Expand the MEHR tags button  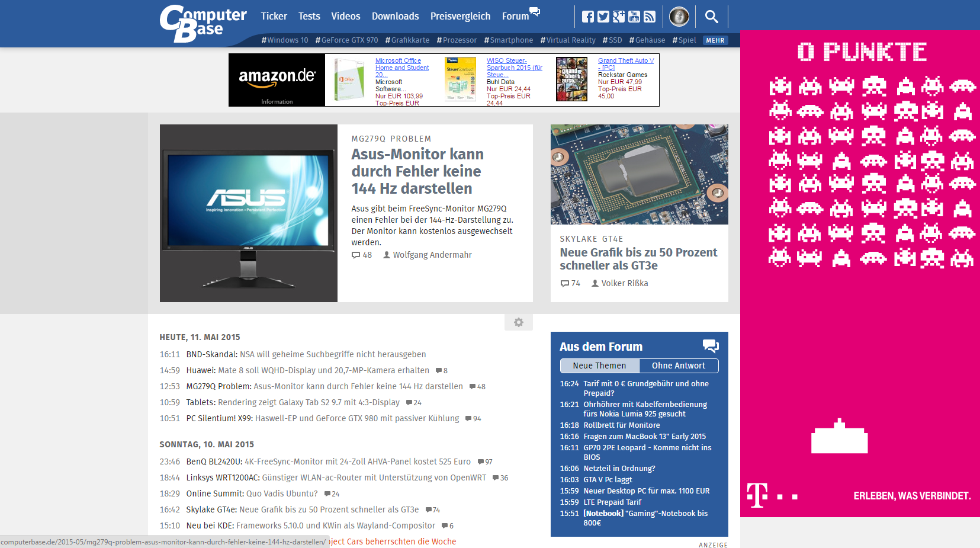coord(715,40)
